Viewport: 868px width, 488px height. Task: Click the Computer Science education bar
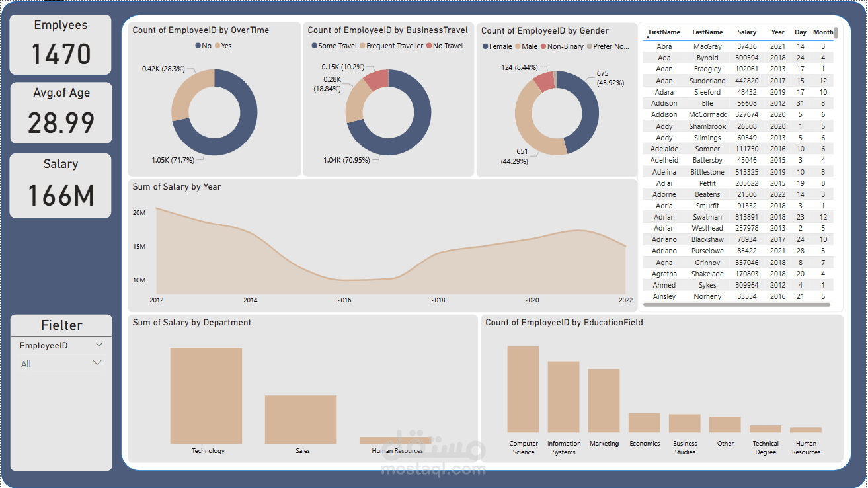(523, 389)
